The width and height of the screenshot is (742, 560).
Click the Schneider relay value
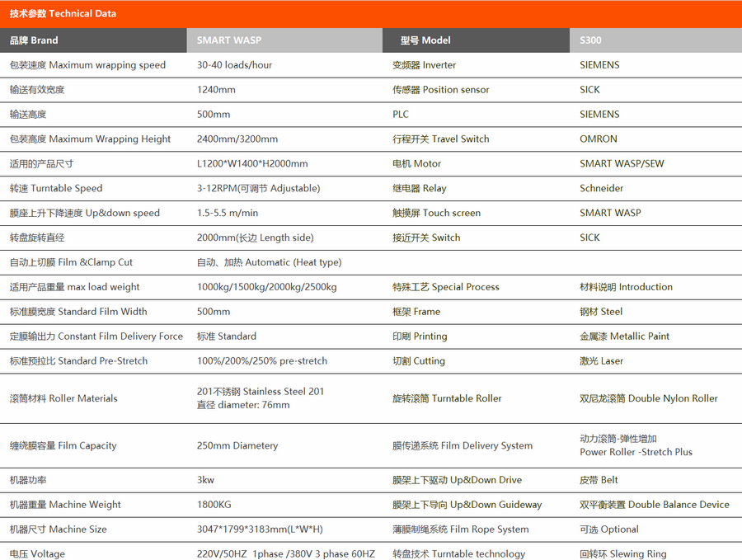click(x=601, y=189)
